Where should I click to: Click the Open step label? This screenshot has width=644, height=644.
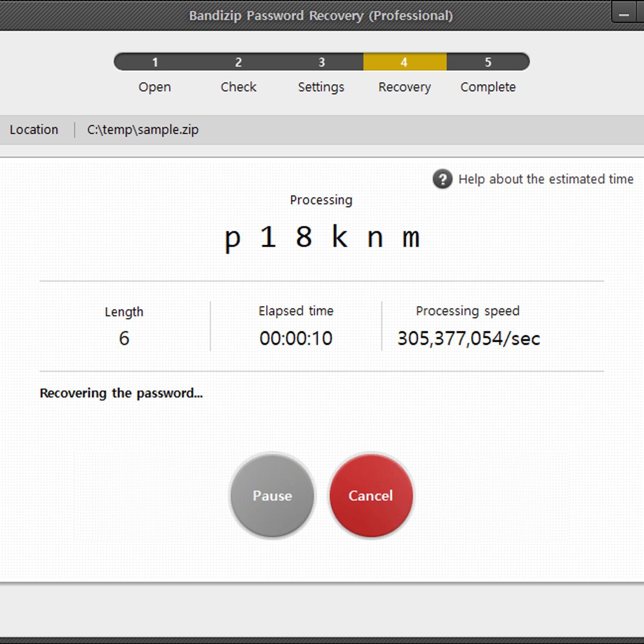(155, 87)
